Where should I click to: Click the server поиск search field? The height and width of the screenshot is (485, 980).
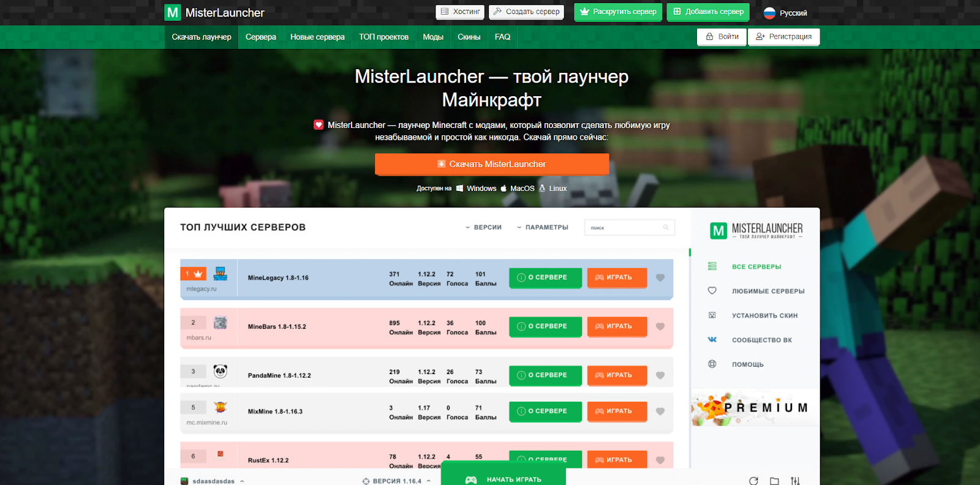(630, 227)
